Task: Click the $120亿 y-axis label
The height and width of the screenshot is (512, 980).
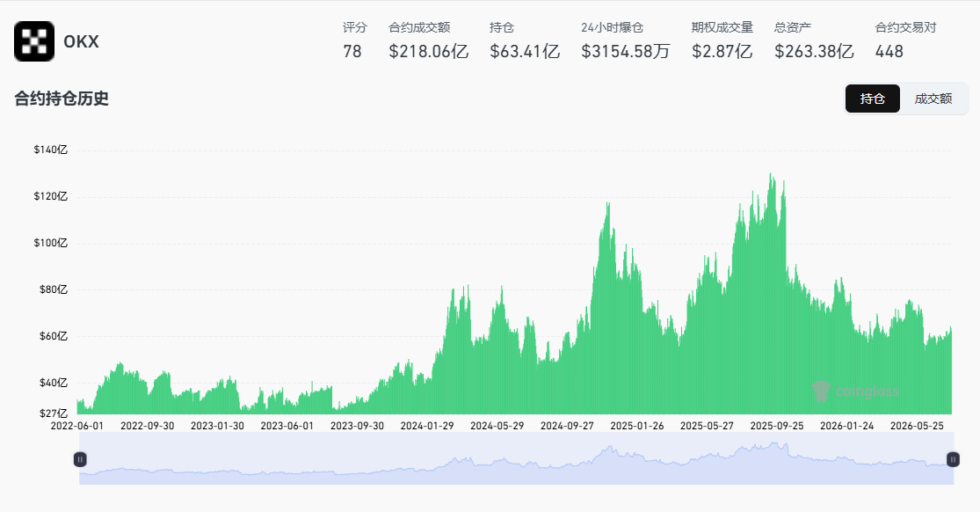Action: click(x=51, y=196)
